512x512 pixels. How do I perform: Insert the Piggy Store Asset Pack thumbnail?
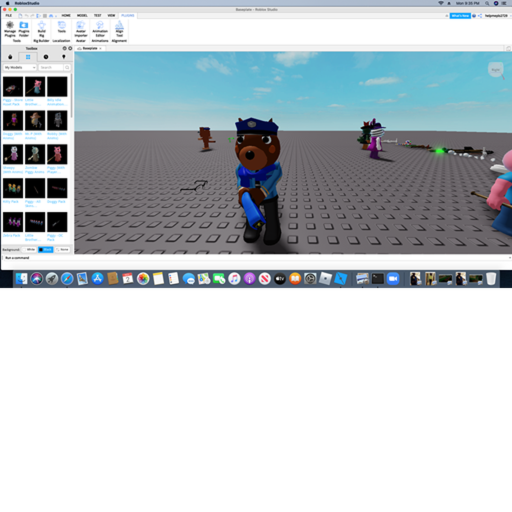tap(13, 87)
